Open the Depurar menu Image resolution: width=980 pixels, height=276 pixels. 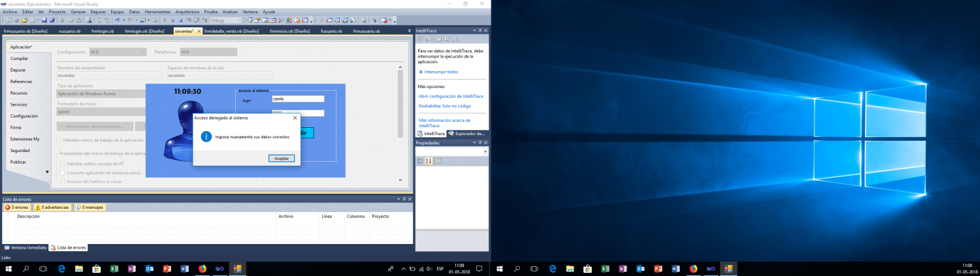[97, 12]
